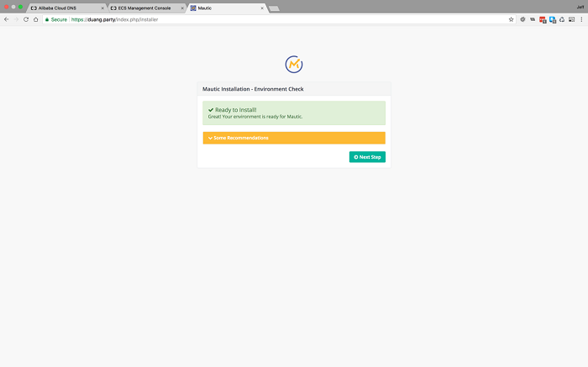The height and width of the screenshot is (367, 588).
Task: Close the Mautic tab
Action: [262, 8]
